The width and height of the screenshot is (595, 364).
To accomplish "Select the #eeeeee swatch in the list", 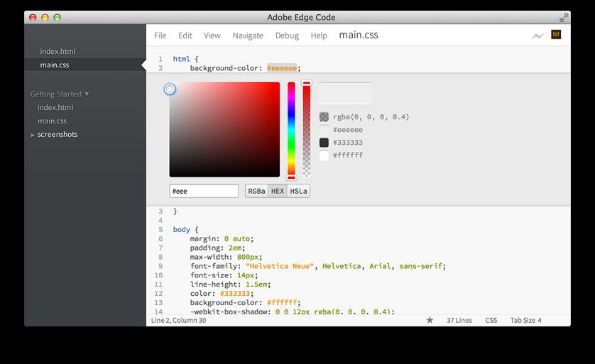I will click(x=324, y=130).
